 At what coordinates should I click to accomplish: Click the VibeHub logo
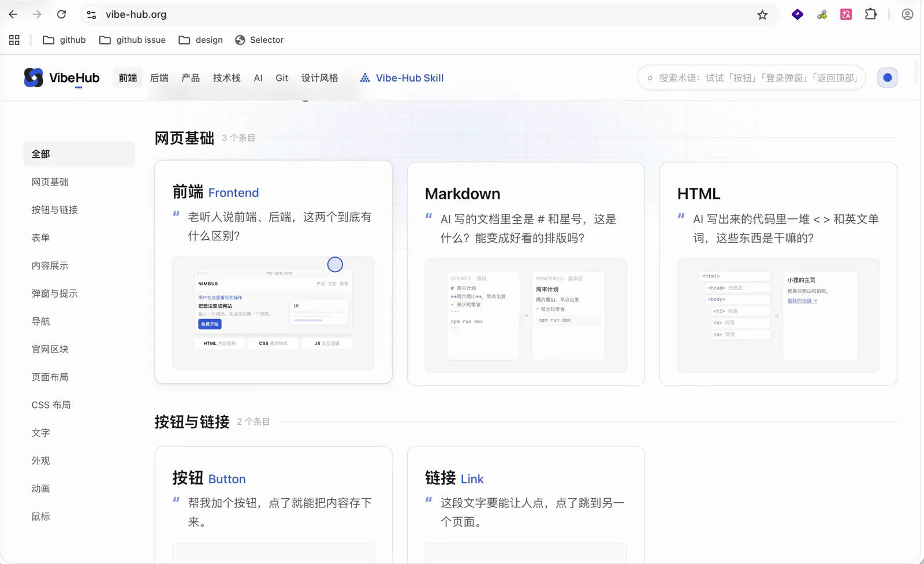click(62, 77)
